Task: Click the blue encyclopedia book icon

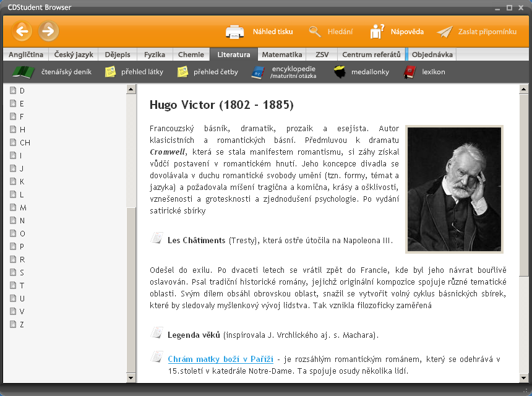Action: pyautogui.click(x=258, y=72)
